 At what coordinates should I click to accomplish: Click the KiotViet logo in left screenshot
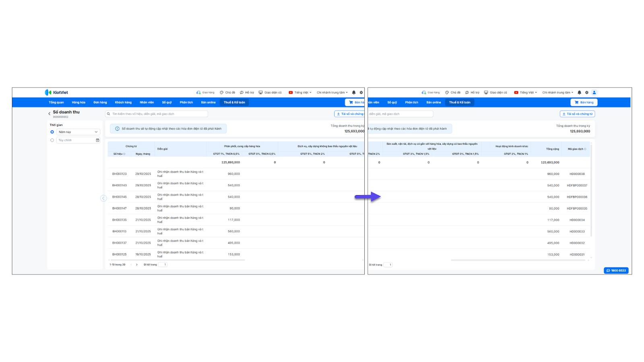pos(56,93)
